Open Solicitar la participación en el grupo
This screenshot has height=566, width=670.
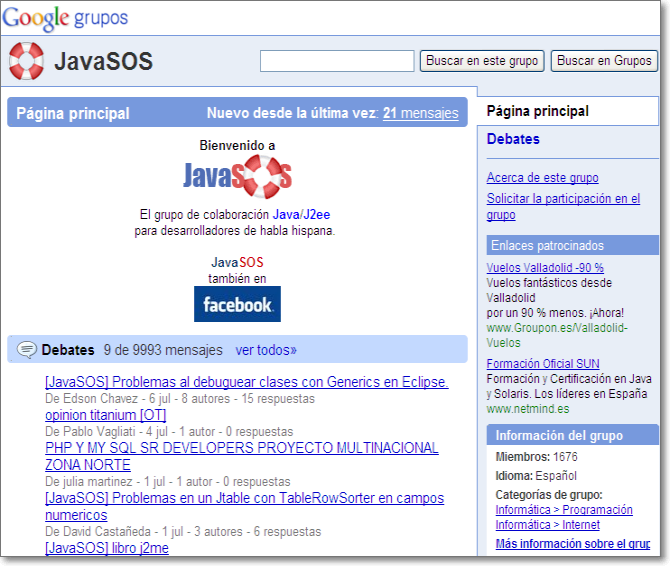tap(563, 206)
